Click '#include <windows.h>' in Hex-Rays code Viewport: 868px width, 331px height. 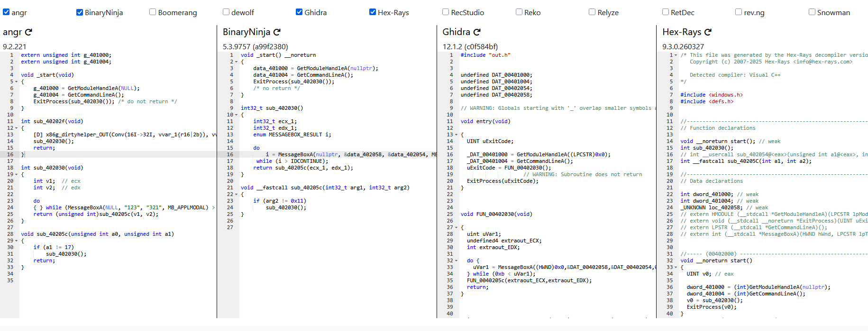(x=712, y=95)
